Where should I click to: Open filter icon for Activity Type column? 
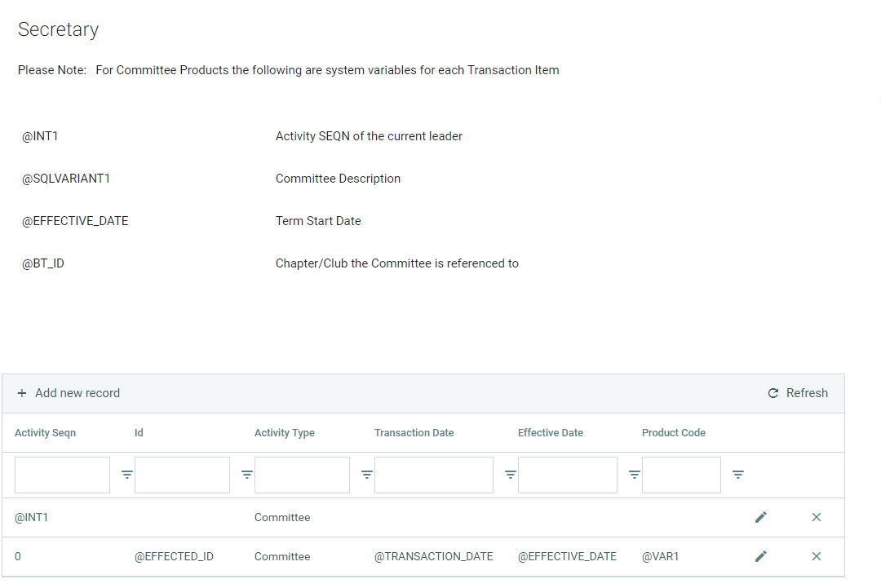(x=366, y=475)
